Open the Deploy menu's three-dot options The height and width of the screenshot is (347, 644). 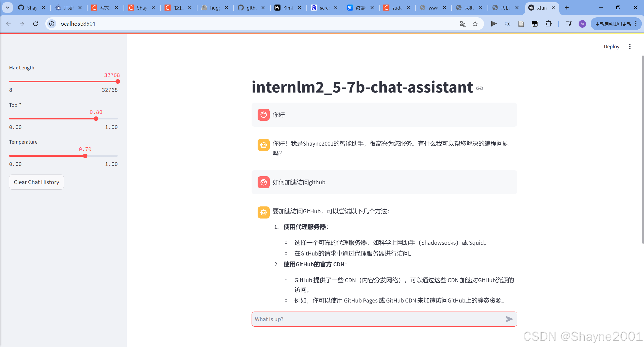click(630, 47)
